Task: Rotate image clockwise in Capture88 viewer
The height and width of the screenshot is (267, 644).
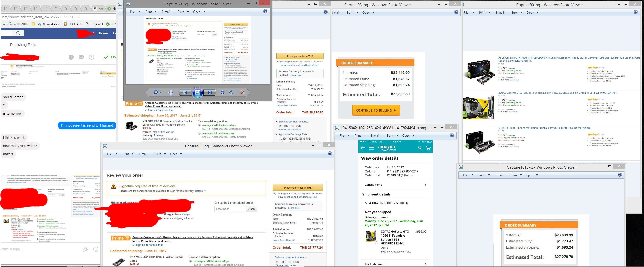Action: (231, 93)
